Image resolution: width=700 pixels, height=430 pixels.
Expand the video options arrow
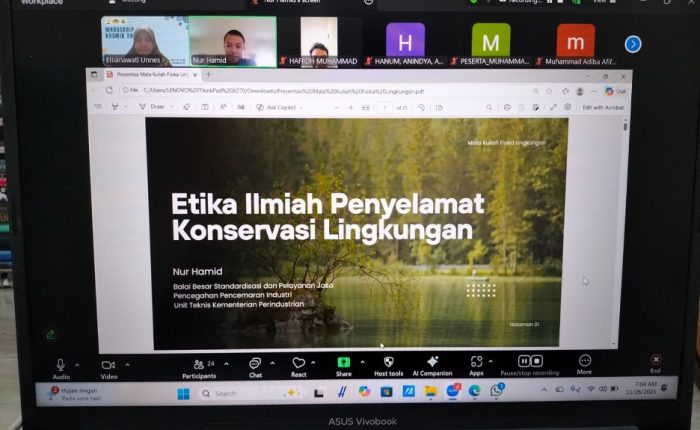coord(128,364)
